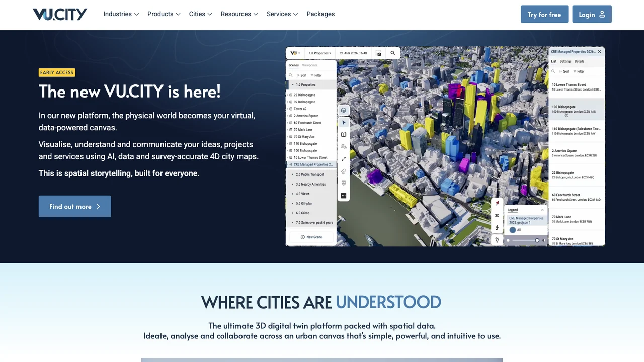Click the search icon in properties panel
Viewport: 644px width, 362px height.
[x=553, y=71]
